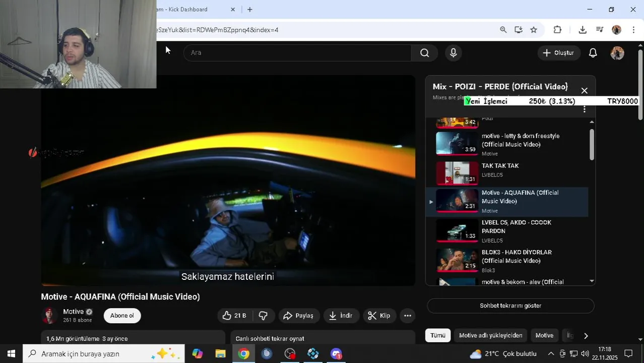Open Windows notification center icon
This screenshot has width=644, height=363.
[x=628, y=354]
